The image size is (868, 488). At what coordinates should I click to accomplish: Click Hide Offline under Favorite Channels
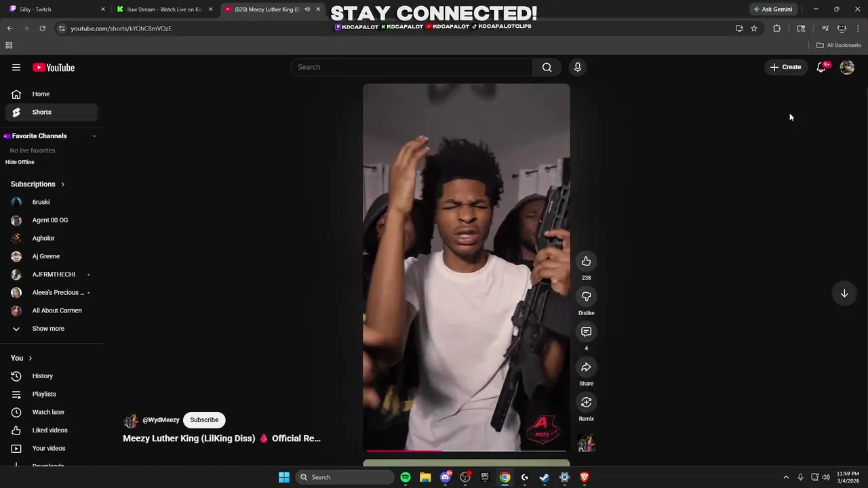[20, 162]
